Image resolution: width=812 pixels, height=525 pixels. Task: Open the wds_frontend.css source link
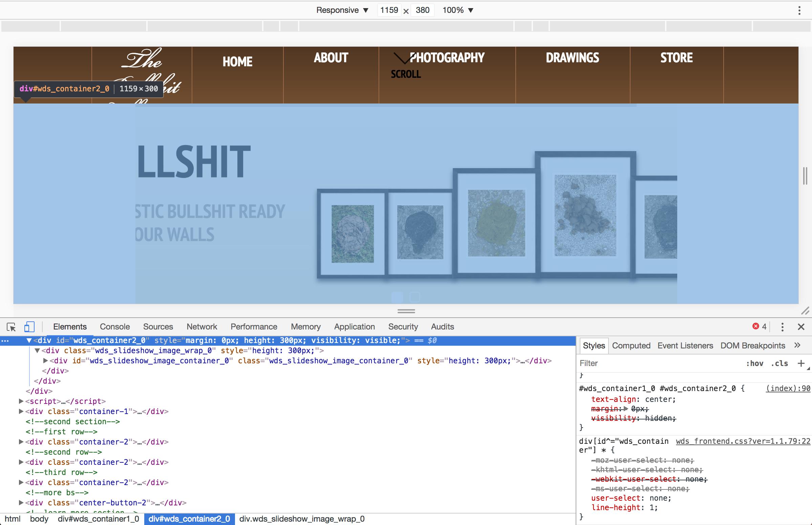743,441
